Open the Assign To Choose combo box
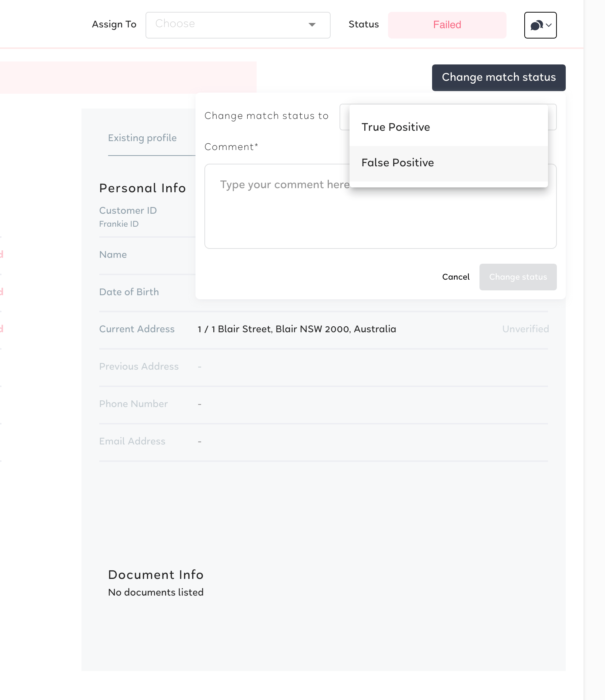The height and width of the screenshot is (700, 605). click(238, 25)
